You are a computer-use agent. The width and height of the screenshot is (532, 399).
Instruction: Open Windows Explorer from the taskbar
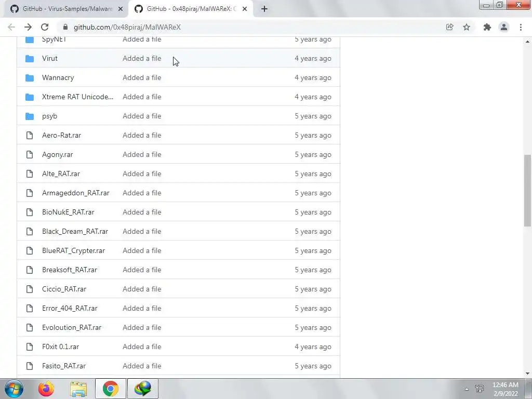[x=78, y=389]
